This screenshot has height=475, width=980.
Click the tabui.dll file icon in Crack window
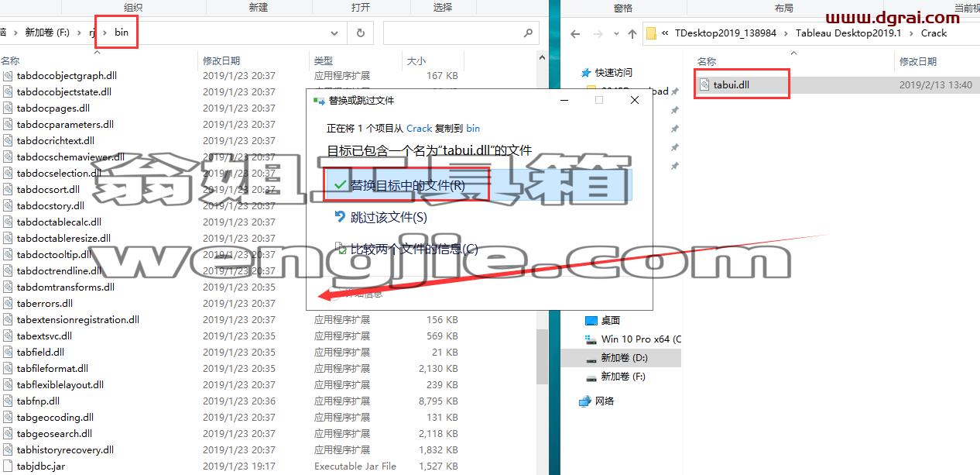(704, 85)
